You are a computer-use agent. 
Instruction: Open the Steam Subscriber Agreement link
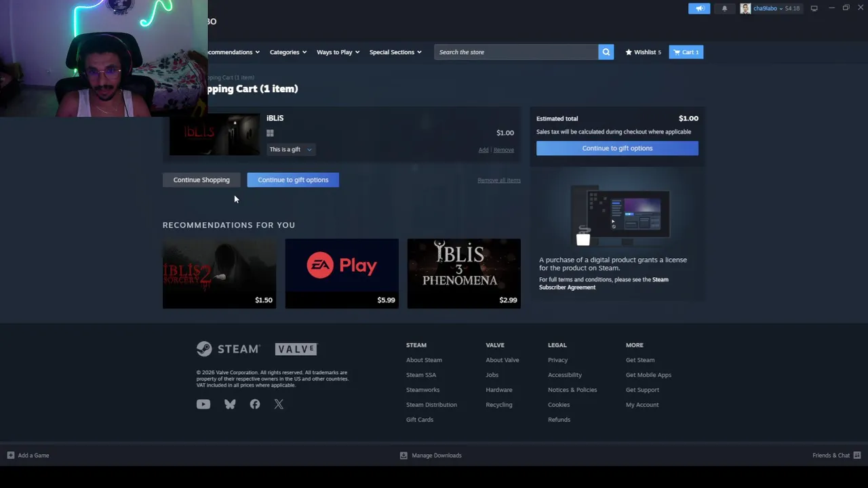point(604,283)
